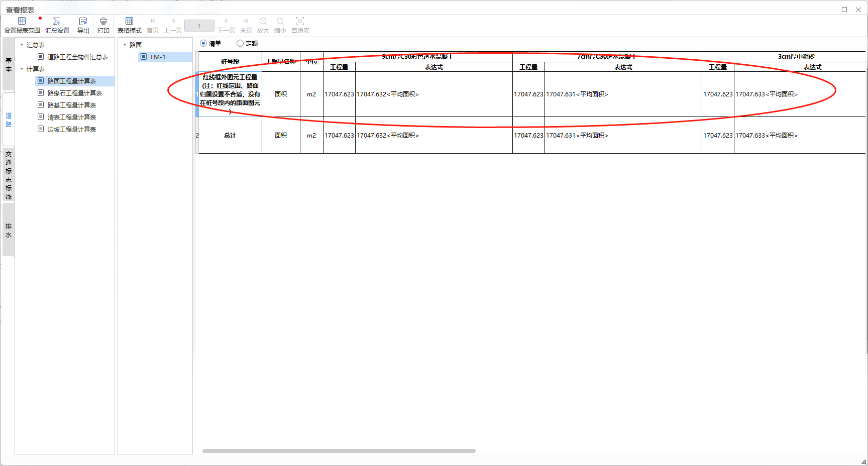Click 面积 cell in 总计 row

point(281,135)
